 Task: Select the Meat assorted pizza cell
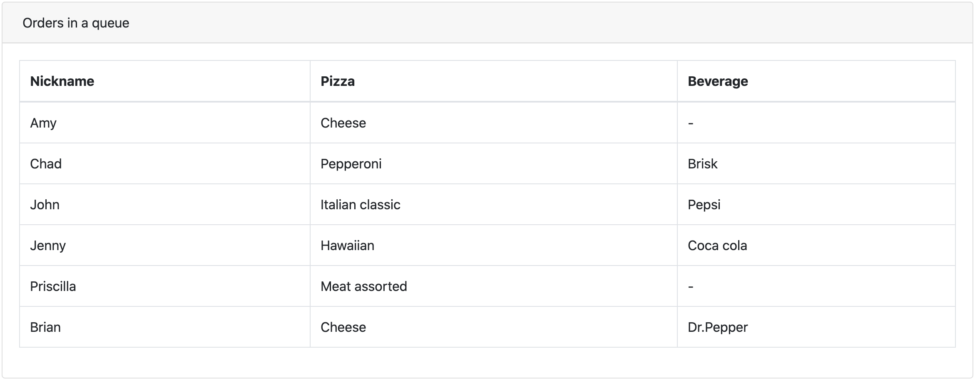(363, 286)
